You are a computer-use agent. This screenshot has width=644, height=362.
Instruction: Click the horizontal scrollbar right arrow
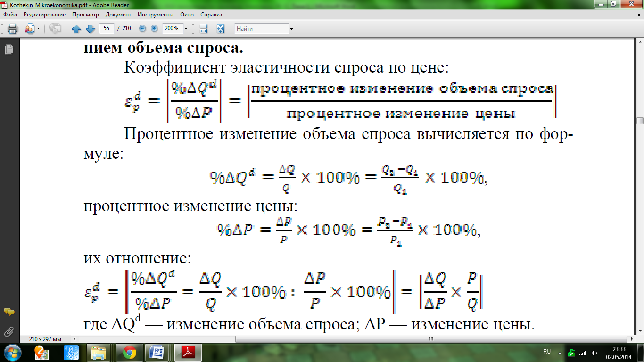point(632,339)
